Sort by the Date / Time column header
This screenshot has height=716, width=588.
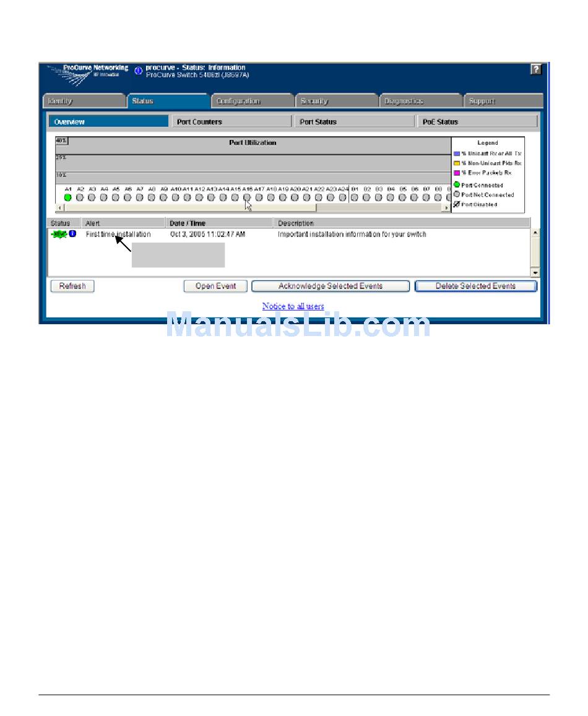click(x=219, y=223)
